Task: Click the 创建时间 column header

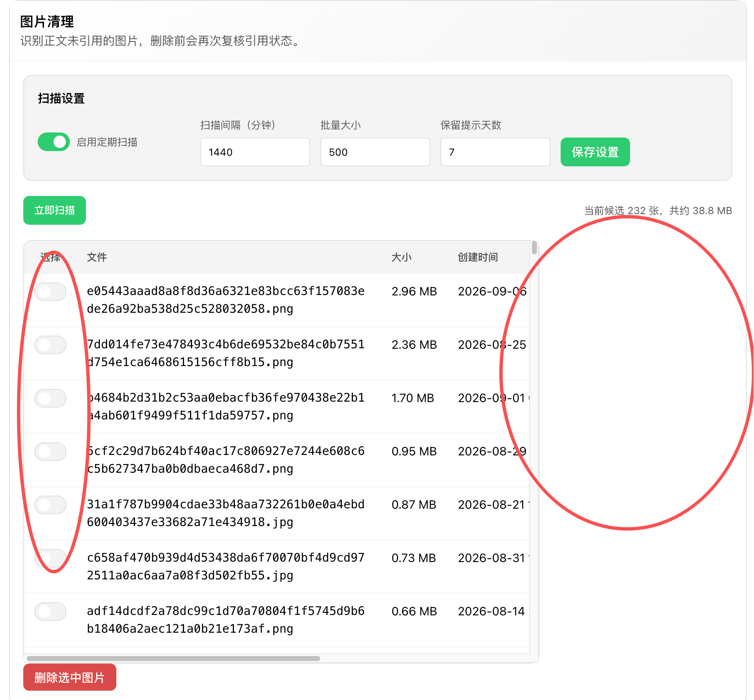Action: coord(478,257)
